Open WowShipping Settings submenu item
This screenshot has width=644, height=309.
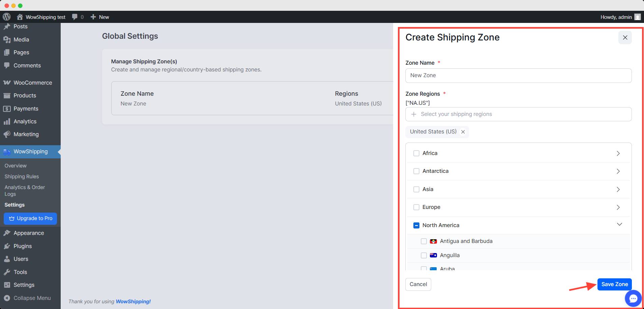[14, 205]
